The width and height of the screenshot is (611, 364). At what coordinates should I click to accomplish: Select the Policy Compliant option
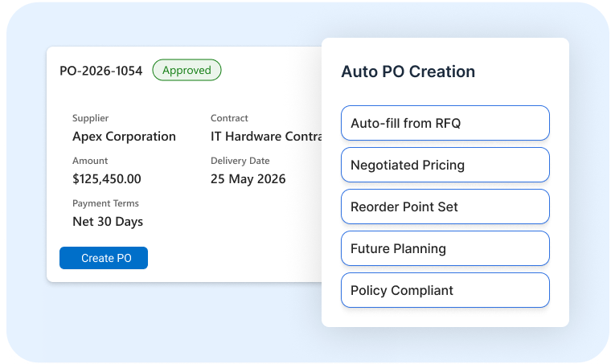(445, 290)
